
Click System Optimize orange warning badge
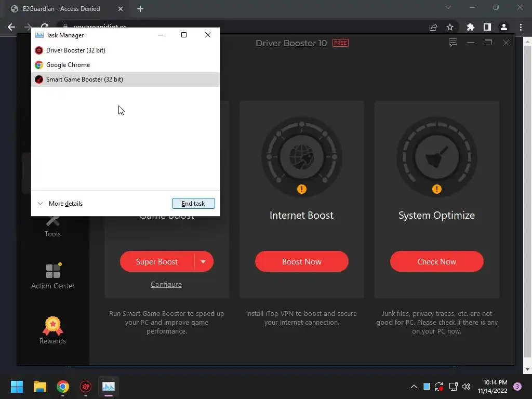pos(436,189)
